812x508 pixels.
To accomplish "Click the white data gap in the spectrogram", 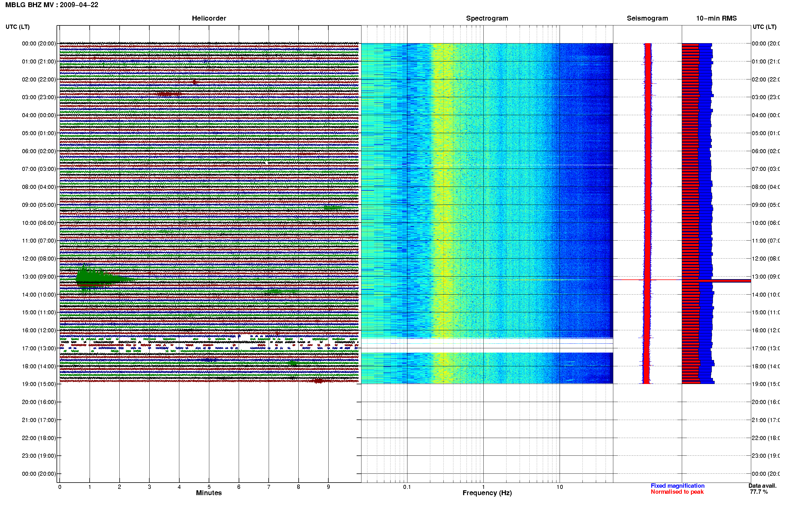I will click(x=487, y=345).
